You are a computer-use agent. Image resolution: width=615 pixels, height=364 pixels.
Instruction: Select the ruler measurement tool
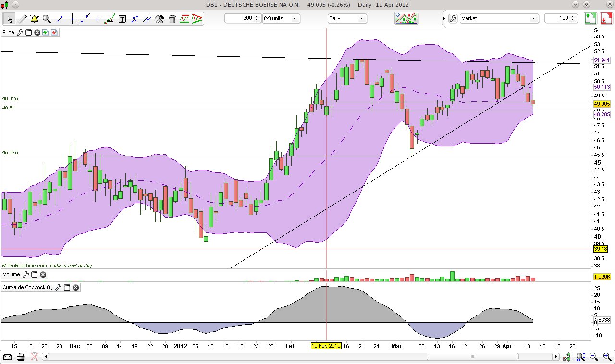pos(22,18)
